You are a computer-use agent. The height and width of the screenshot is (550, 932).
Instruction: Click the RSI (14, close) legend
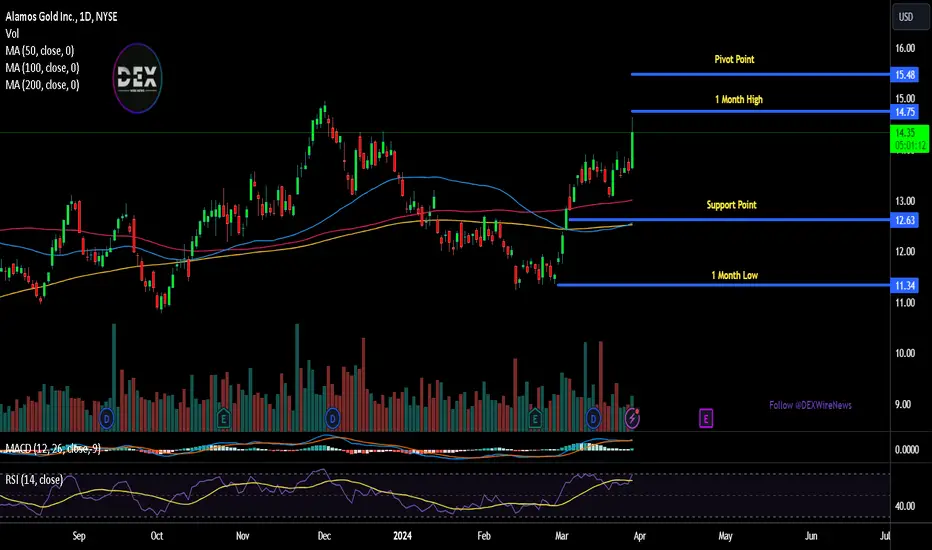tap(34, 479)
